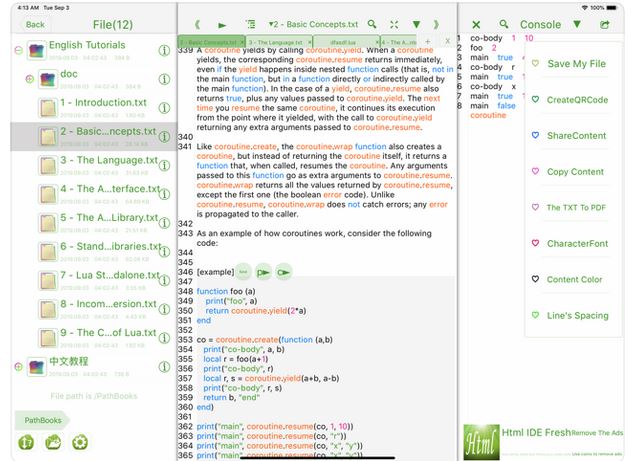Choose Copy Content option
Screen dimensions: 635x461
(575, 172)
